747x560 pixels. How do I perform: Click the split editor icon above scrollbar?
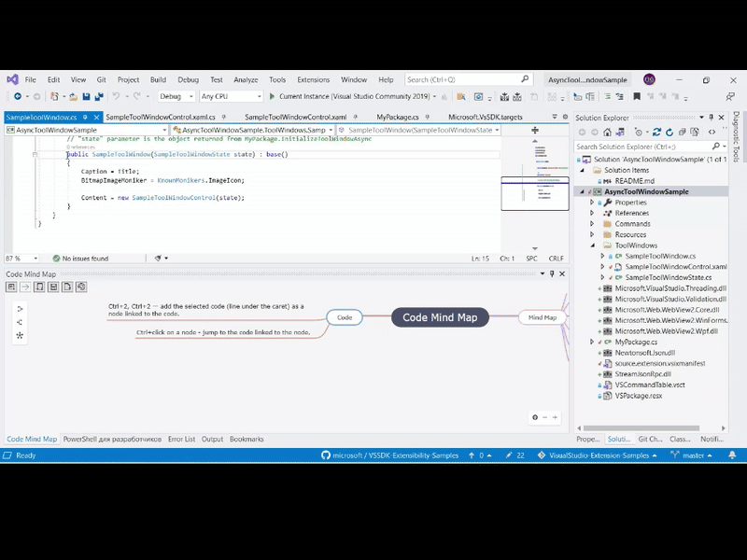tap(535, 130)
